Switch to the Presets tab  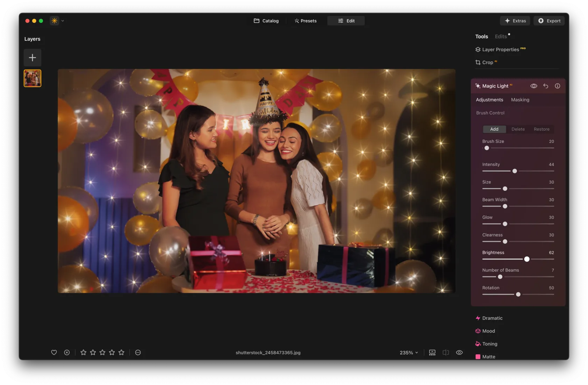(x=306, y=21)
